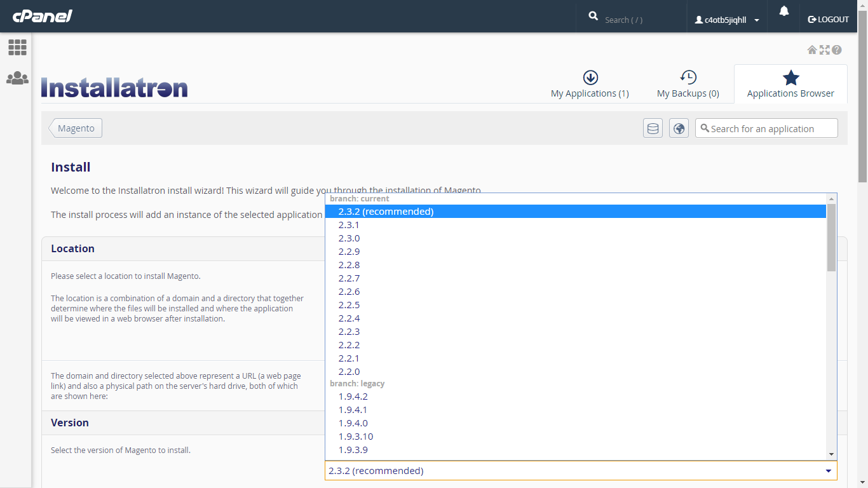This screenshot has width=868, height=488.
Task: Select version 2.2.4
Action: (x=576, y=318)
